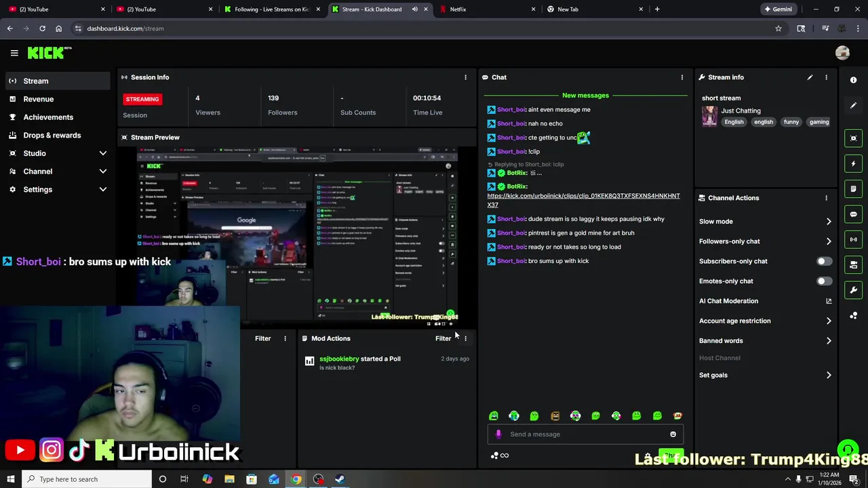Image resolution: width=868 pixels, height=488 pixels.
Task: Switch to the New Tab browser tab
Action: coord(595,9)
